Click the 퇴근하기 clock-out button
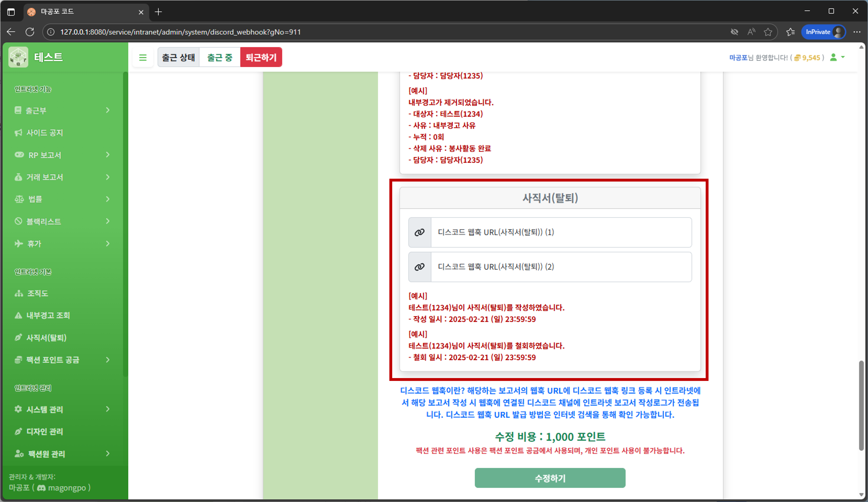This screenshot has width=868, height=502. (261, 57)
